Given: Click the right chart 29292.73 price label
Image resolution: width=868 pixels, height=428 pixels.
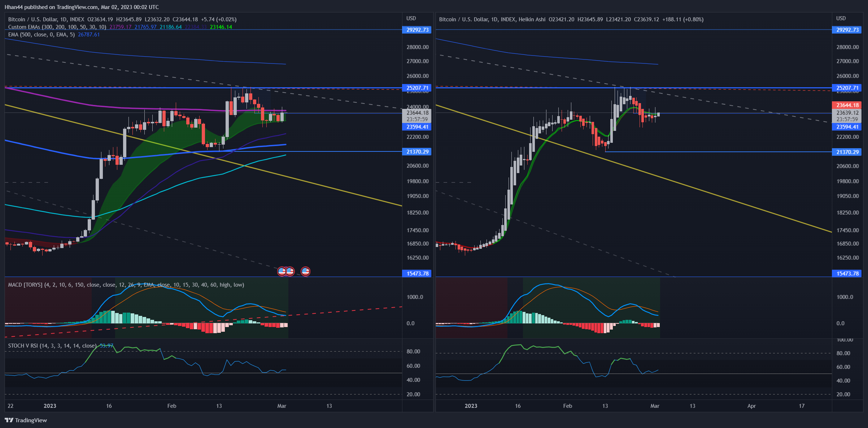Looking at the screenshot, I should 847,30.
